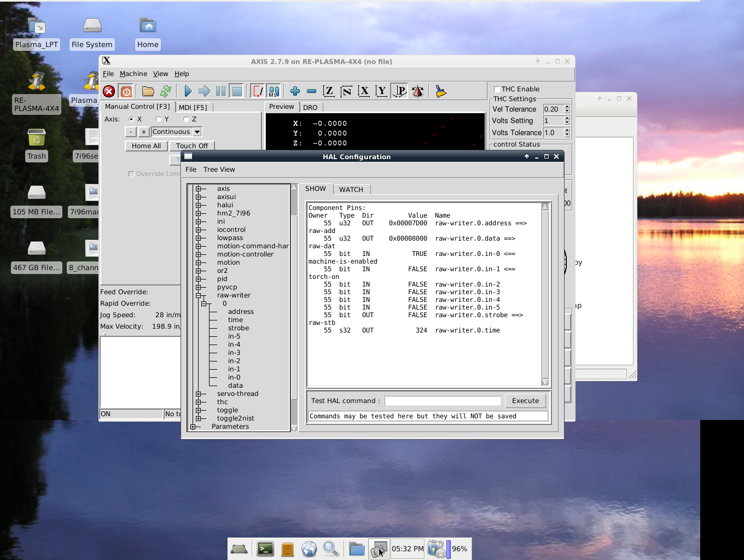744x560 pixels.
Task: Increase the Volts Tolerance spinner value
Action: (567, 131)
